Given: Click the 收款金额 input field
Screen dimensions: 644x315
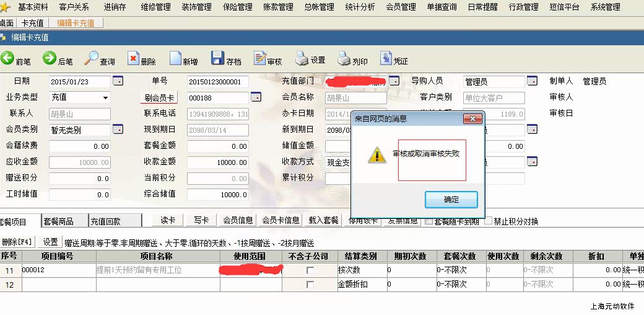Looking at the screenshot, I should pos(218,162).
